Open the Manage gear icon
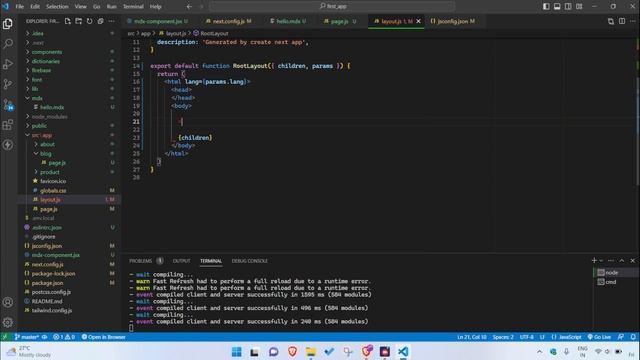The height and width of the screenshot is (360, 640). 8,322
